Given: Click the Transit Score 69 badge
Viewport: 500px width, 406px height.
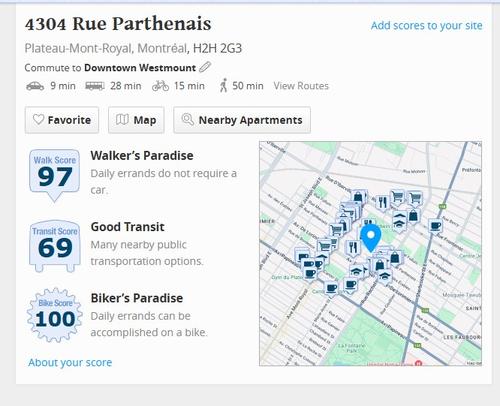Looking at the screenshot, I should click(x=55, y=246).
